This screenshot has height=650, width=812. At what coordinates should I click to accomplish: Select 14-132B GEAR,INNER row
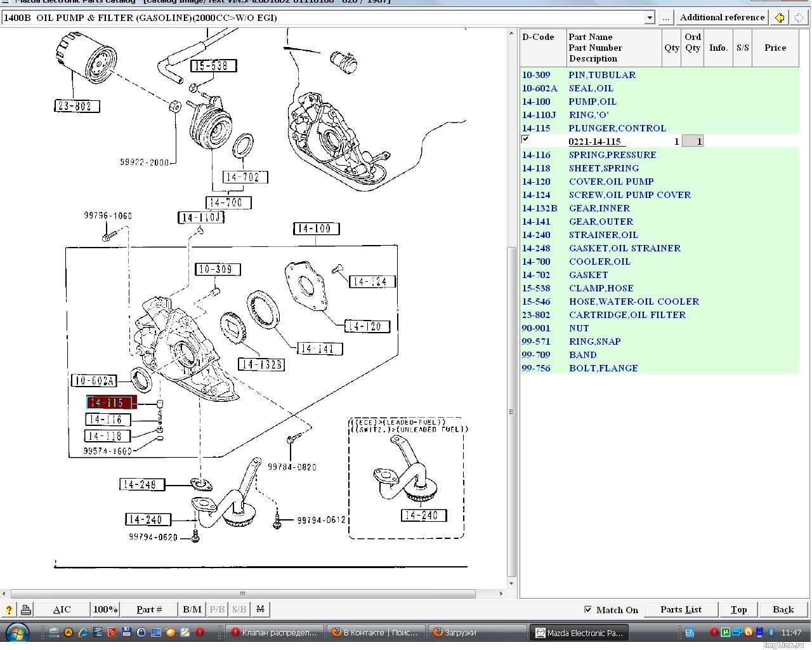(x=660, y=208)
